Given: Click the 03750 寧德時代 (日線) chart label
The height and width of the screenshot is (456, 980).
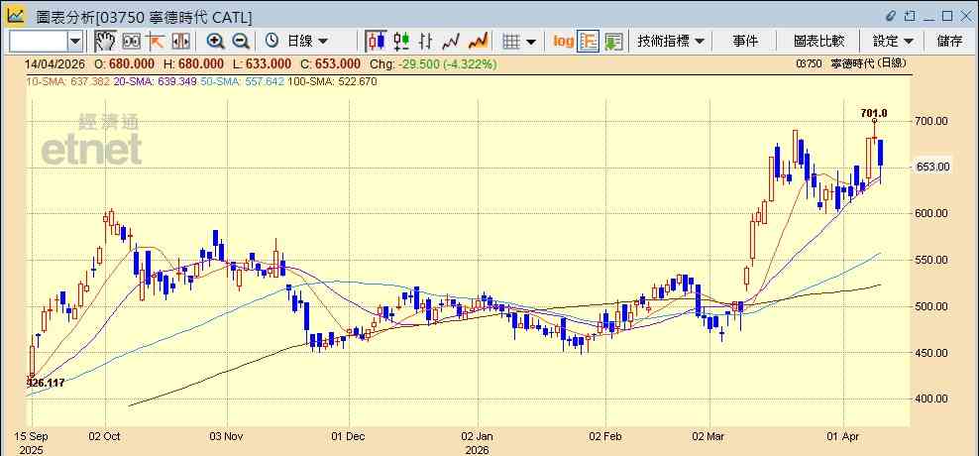Looking at the screenshot, I should coord(852,63).
